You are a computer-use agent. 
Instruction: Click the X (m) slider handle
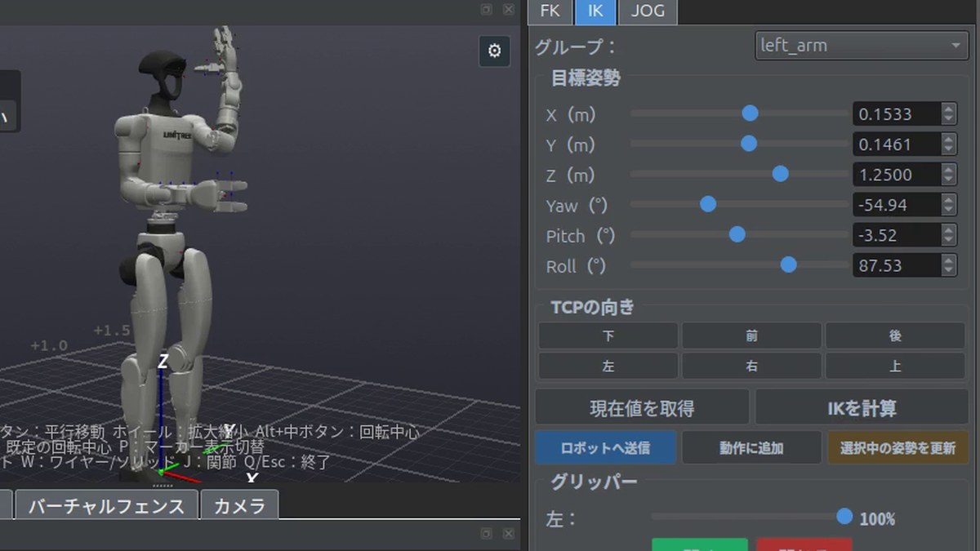[x=750, y=113]
